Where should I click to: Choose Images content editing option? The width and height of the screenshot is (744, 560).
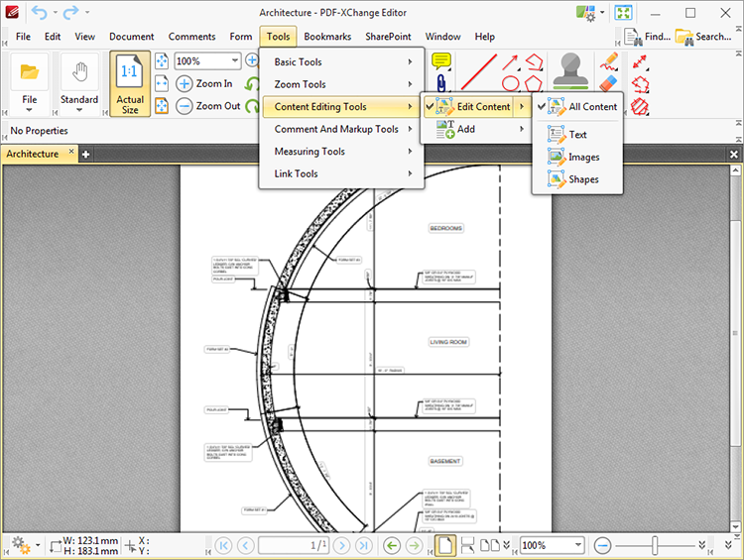click(x=583, y=158)
